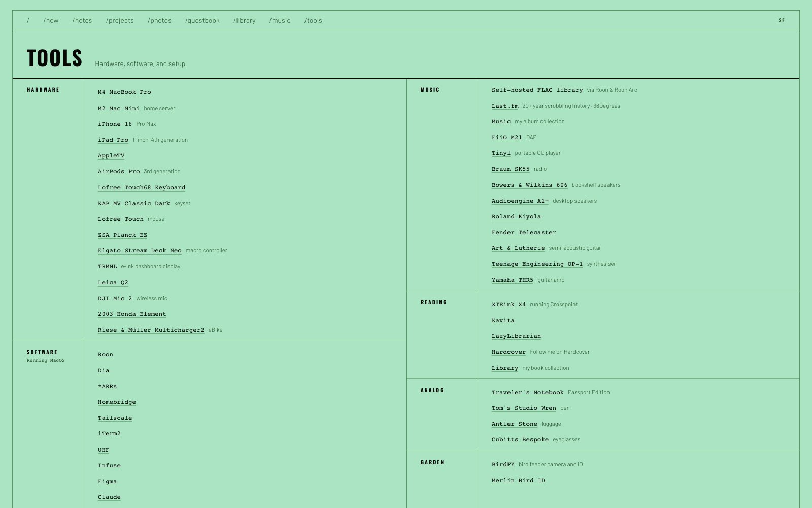Image resolution: width=812 pixels, height=508 pixels.
Task: Open /projects in the nav
Action: (120, 21)
